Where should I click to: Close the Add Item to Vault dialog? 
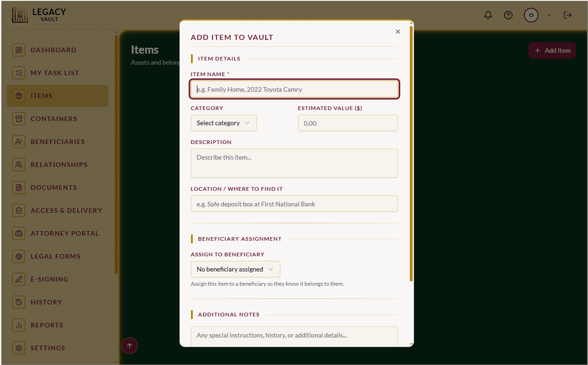[398, 32]
